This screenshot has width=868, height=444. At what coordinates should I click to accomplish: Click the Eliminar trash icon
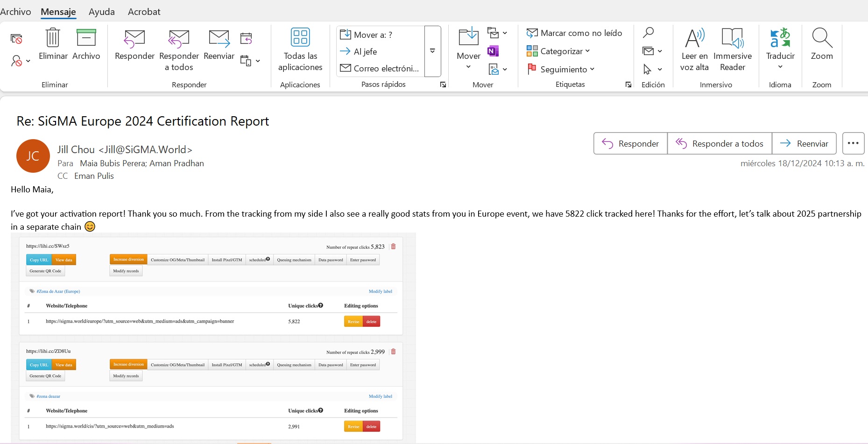53,38
